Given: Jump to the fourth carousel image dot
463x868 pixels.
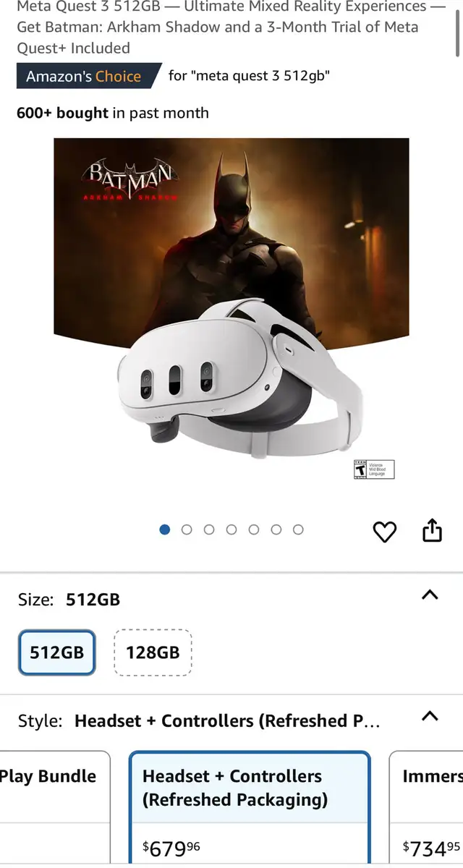Looking at the screenshot, I should coord(231,529).
